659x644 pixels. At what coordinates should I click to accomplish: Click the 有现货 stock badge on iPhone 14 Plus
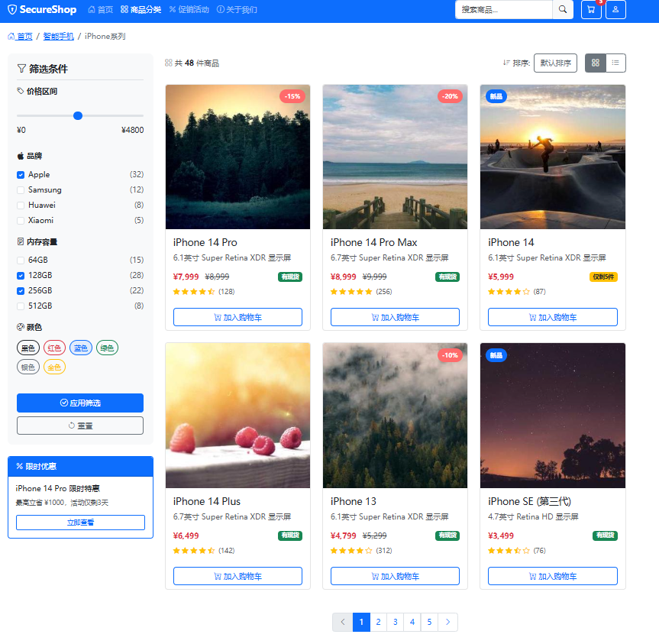coord(290,536)
